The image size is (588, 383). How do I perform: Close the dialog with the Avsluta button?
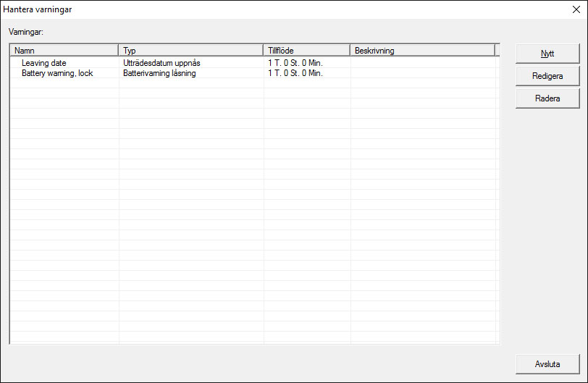pyautogui.click(x=547, y=364)
